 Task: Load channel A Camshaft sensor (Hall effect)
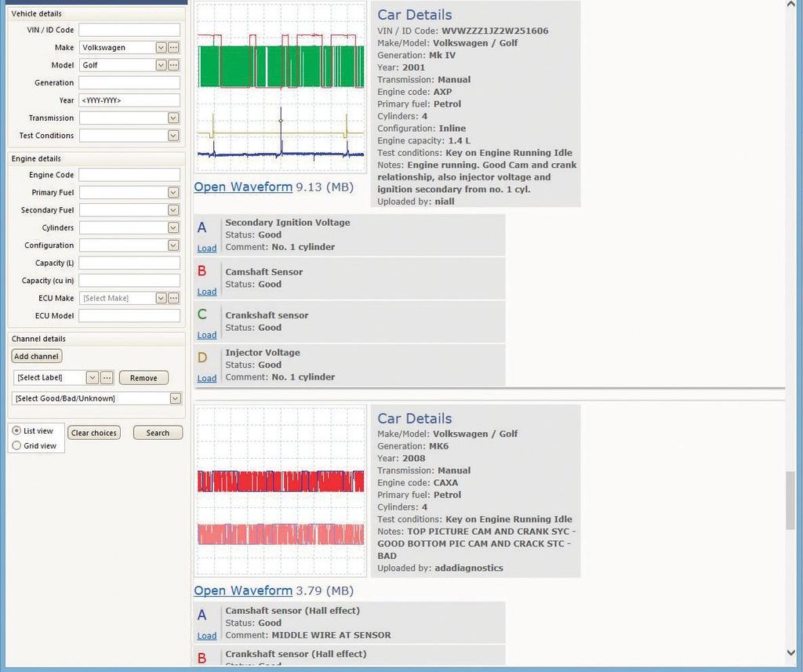coord(207,636)
